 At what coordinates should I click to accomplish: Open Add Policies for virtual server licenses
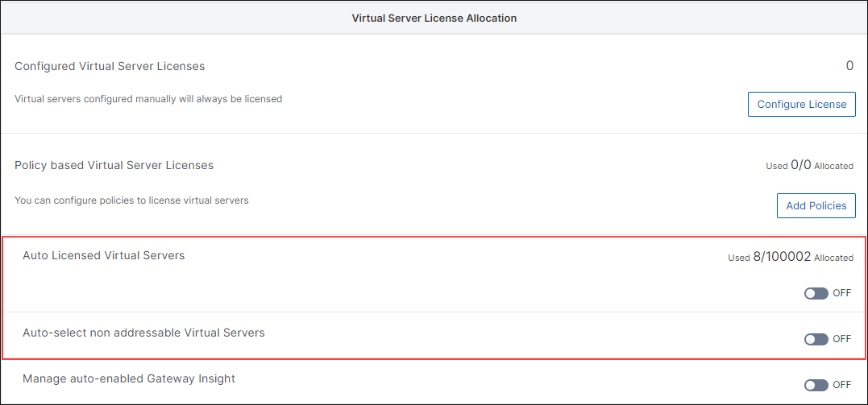(x=816, y=205)
